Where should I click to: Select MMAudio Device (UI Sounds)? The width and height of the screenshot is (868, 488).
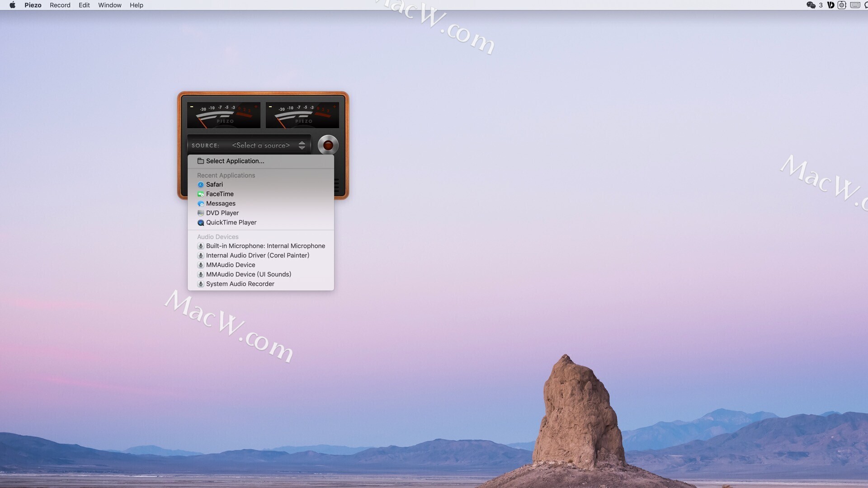point(261,274)
